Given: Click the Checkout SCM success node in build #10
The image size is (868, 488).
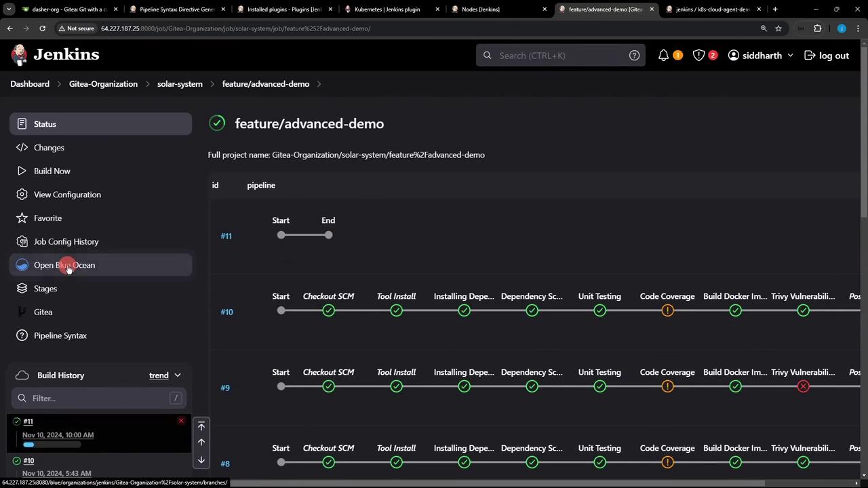Looking at the screenshot, I should [x=328, y=310].
